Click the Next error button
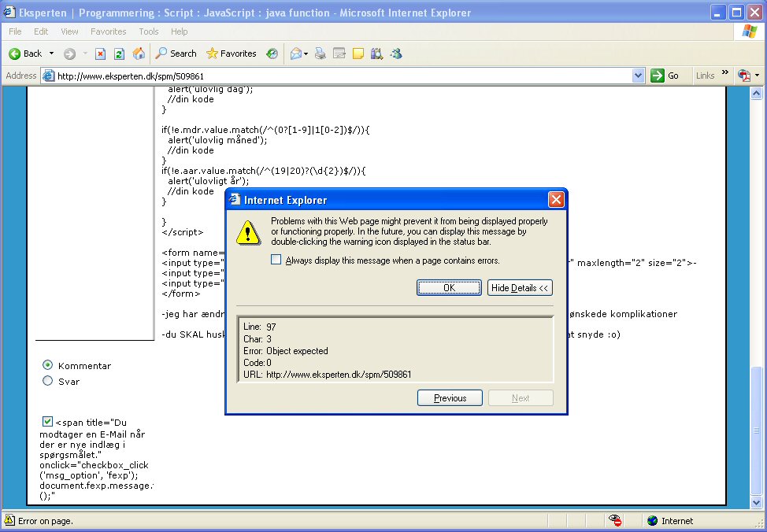 [521, 398]
